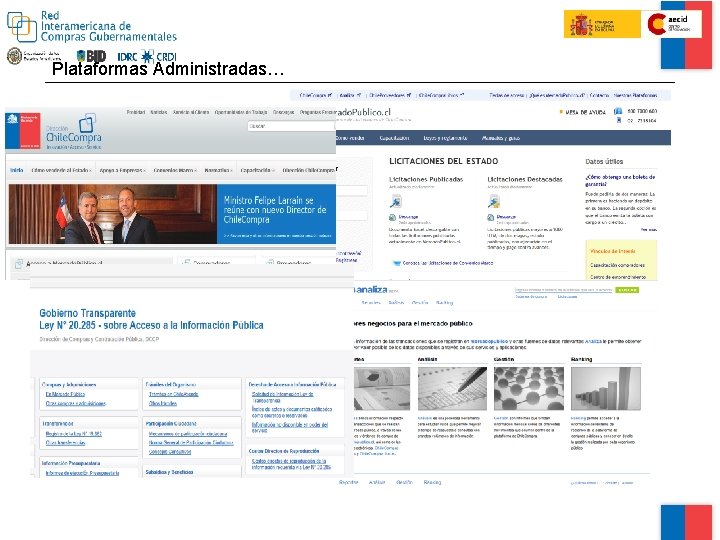
Task: Click the Analiza search input field
Action: pos(563,290)
